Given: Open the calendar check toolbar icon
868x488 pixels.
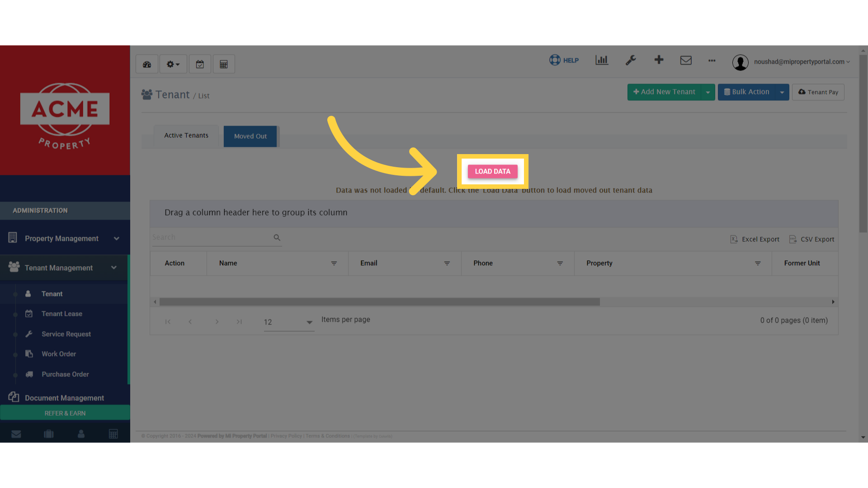Looking at the screenshot, I should (x=200, y=64).
